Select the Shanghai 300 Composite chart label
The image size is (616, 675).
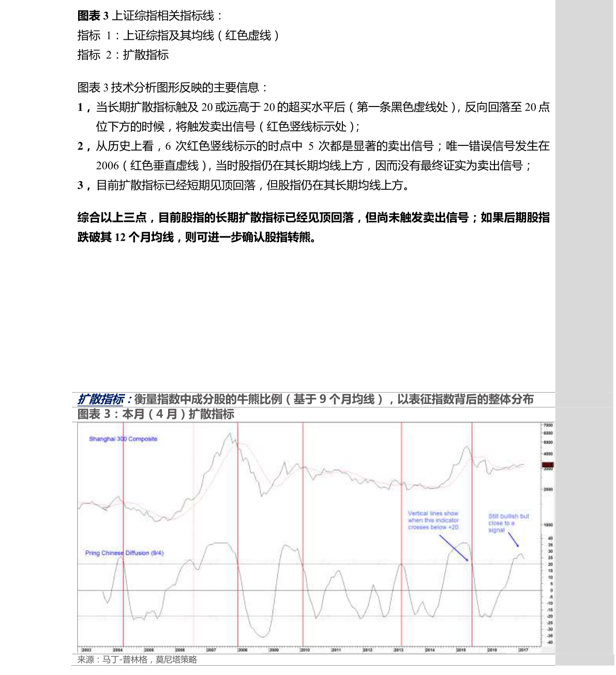click(x=123, y=439)
